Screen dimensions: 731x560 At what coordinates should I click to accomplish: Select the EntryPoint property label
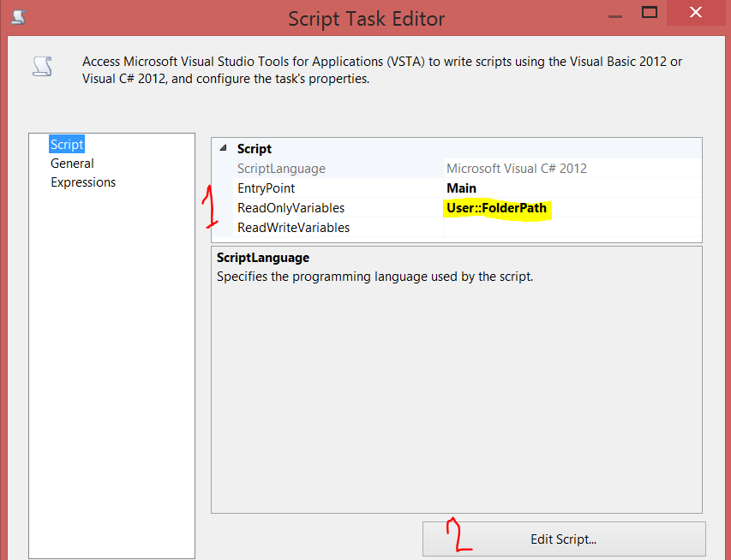click(267, 188)
